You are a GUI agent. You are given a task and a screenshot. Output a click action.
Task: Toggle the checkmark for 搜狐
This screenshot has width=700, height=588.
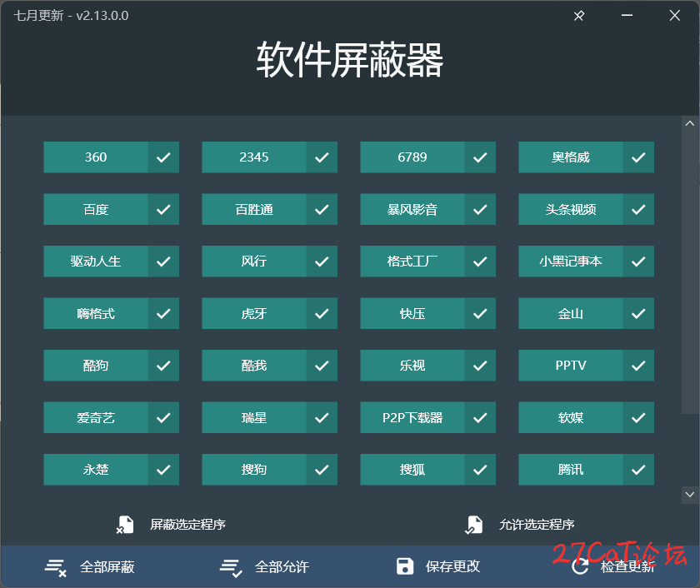[480, 470]
